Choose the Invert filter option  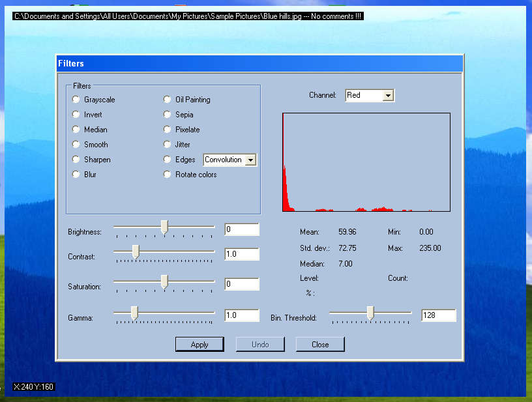[x=76, y=115]
